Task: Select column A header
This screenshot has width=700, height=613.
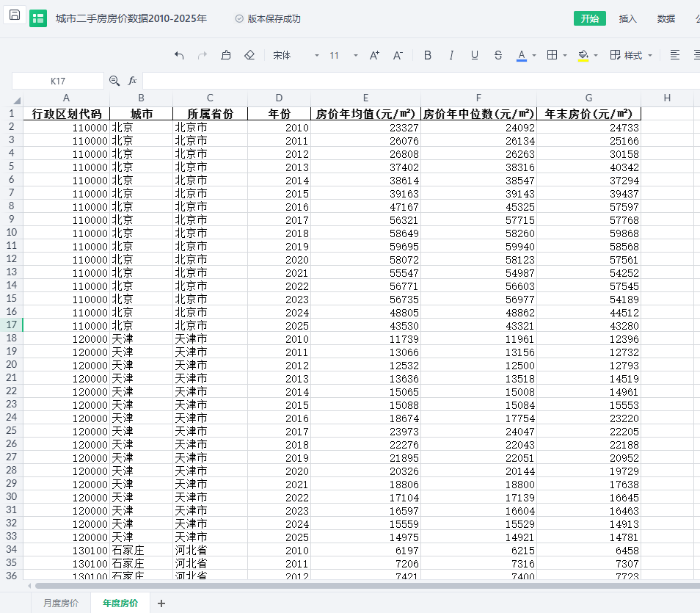Action: [x=66, y=98]
